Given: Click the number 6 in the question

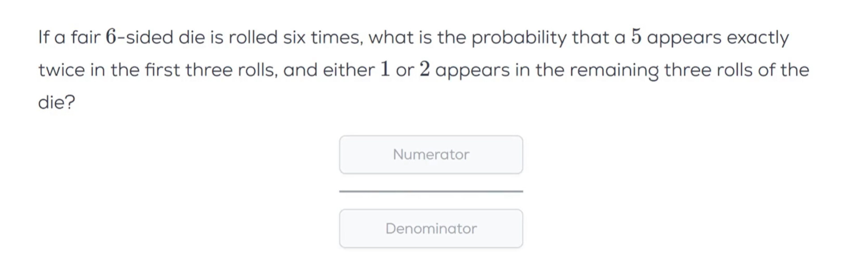Looking at the screenshot, I should point(111,37).
